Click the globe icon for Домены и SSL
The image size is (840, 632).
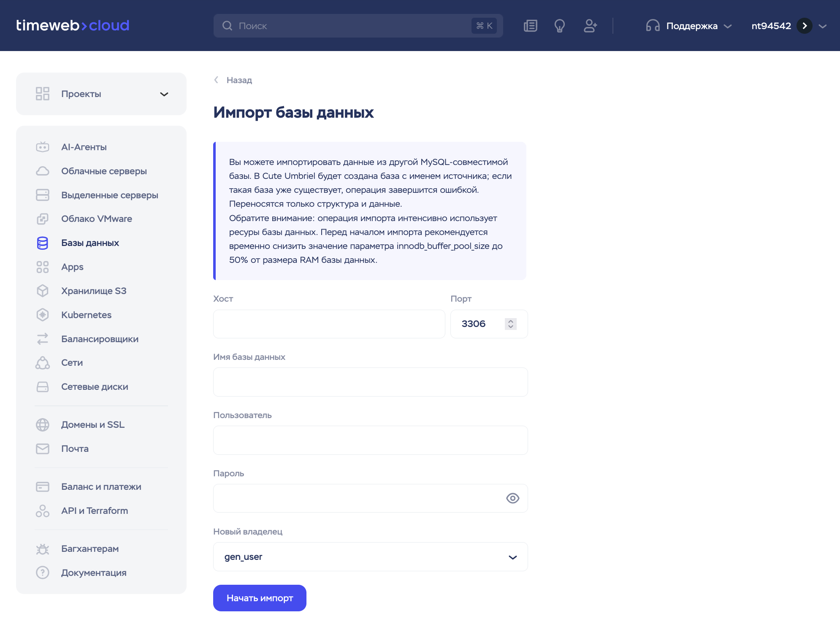[x=43, y=425]
